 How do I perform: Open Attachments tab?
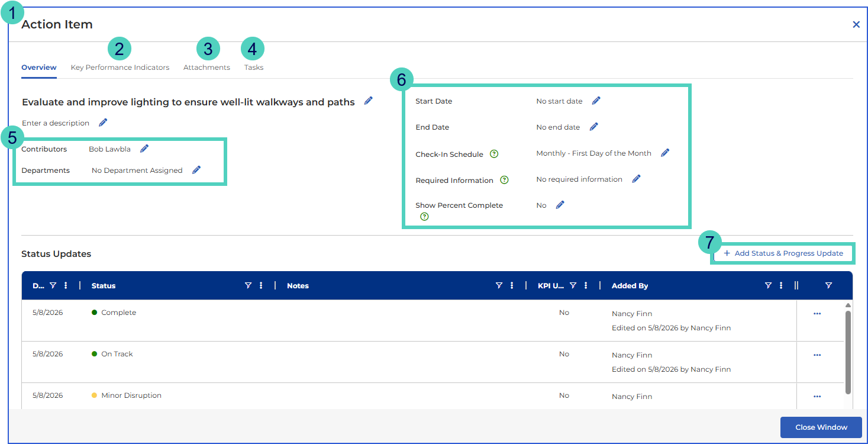206,67
